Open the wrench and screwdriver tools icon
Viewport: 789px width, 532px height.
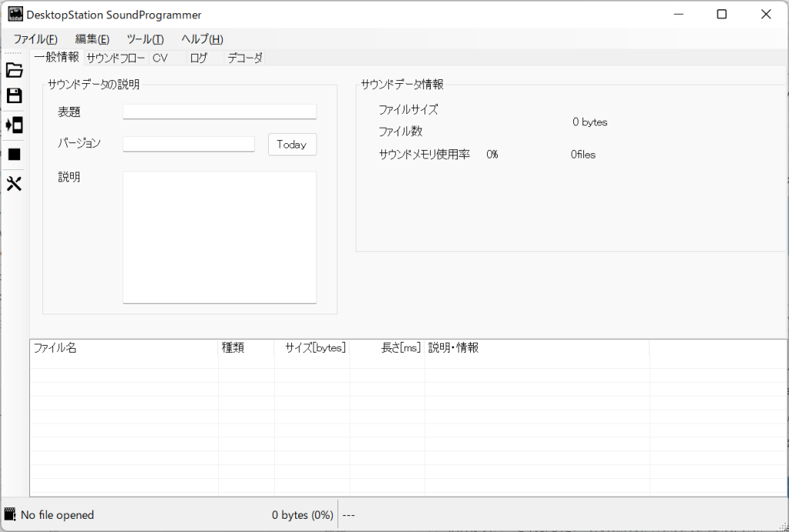click(x=14, y=183)
